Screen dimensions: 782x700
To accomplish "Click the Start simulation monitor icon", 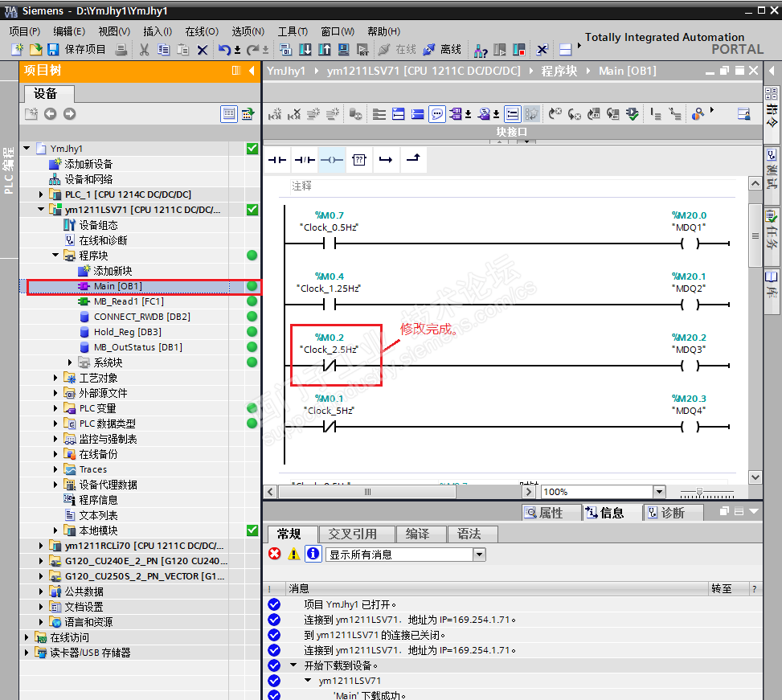I will click(344, 49).
